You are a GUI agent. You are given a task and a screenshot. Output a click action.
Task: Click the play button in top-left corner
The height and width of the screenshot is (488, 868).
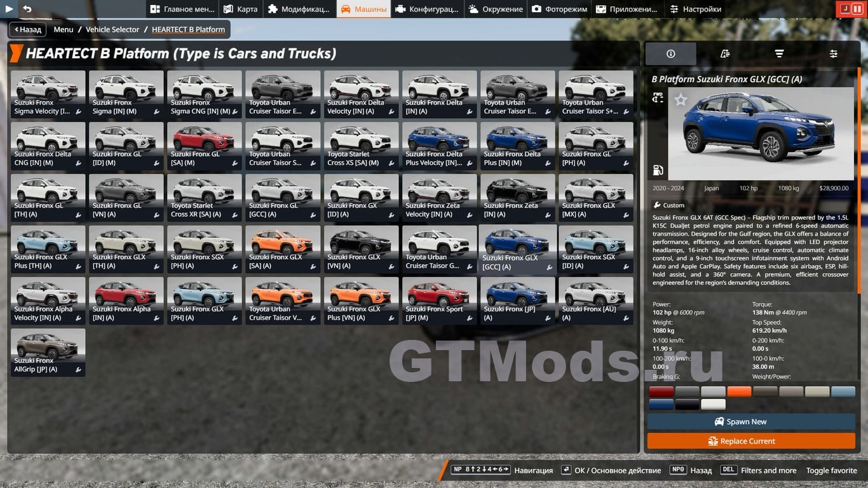click(x=10, y=9)
